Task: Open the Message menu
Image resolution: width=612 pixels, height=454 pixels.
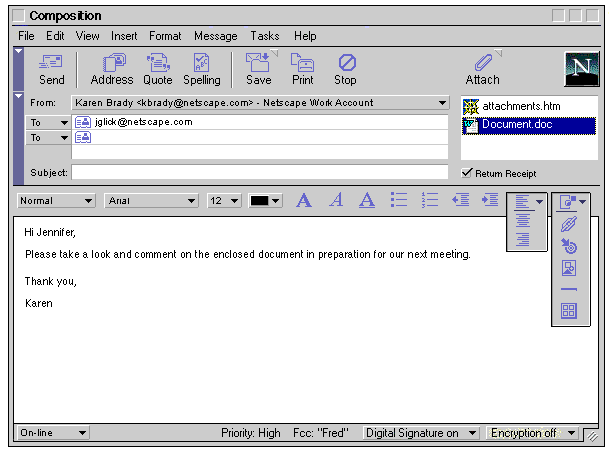Action: click(x=216, y=36)
